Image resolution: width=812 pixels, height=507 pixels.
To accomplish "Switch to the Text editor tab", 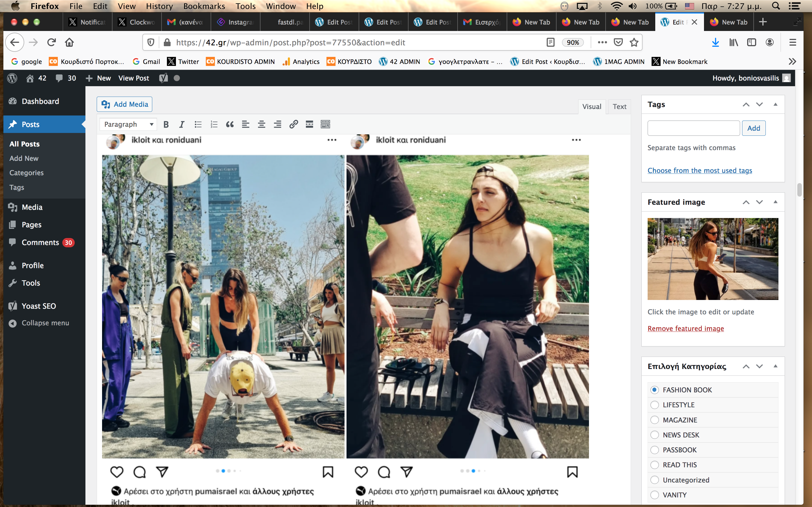I will point(619,107).
